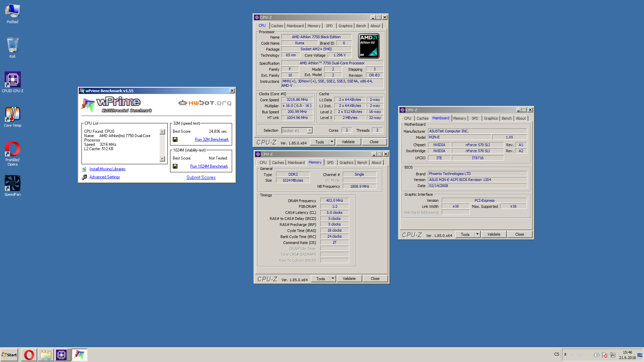This screenshot has height=362, width=644.
Task: Click the title bar icon of Mainboard CPU-Z window
Action: pyautogui.click(x=402, y=110)
